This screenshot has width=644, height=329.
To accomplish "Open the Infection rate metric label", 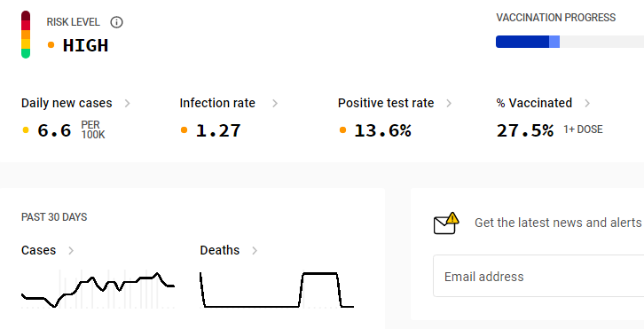I will [217, 103].
